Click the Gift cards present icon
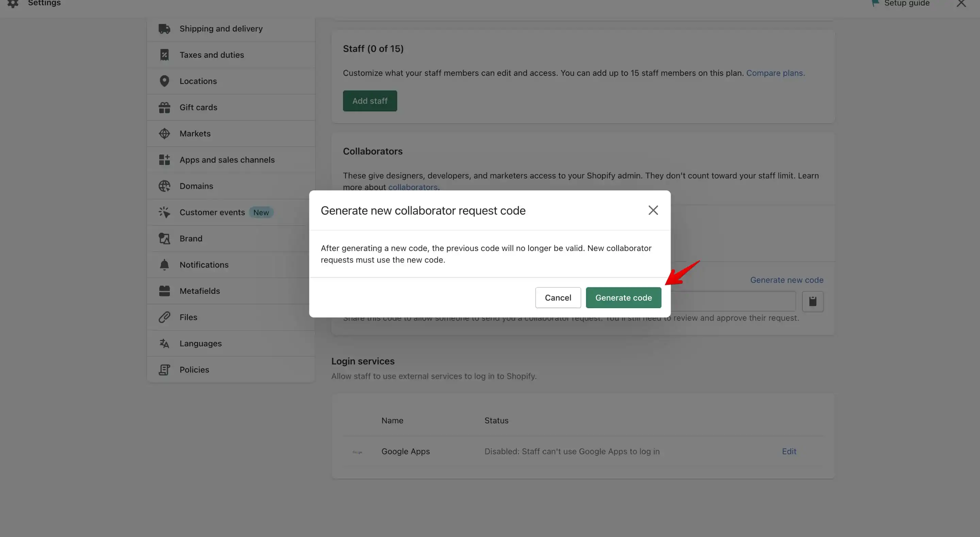Image resolution: width=980 pixels, height=537 pixels. pyautogui.click(x=164, y=107)
